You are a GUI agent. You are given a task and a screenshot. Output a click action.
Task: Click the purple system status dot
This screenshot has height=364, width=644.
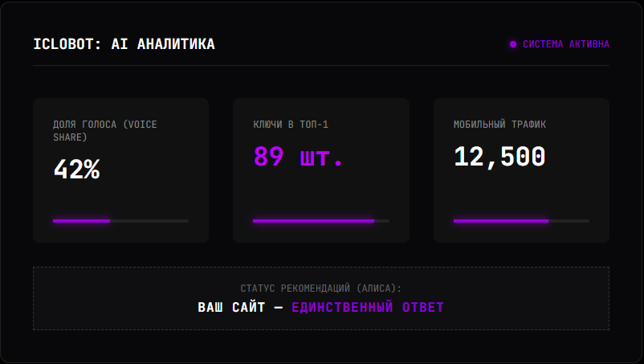(x=513, y=44)
